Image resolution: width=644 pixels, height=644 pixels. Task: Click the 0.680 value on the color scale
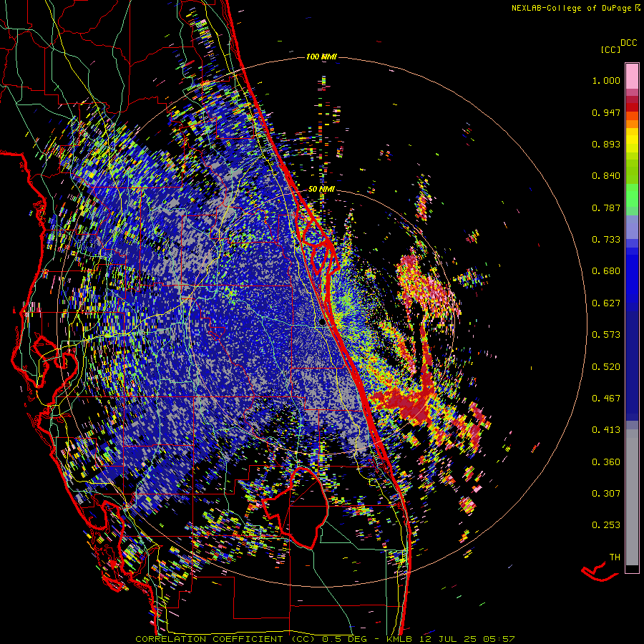pyautogui.click(x=606, y=271)
